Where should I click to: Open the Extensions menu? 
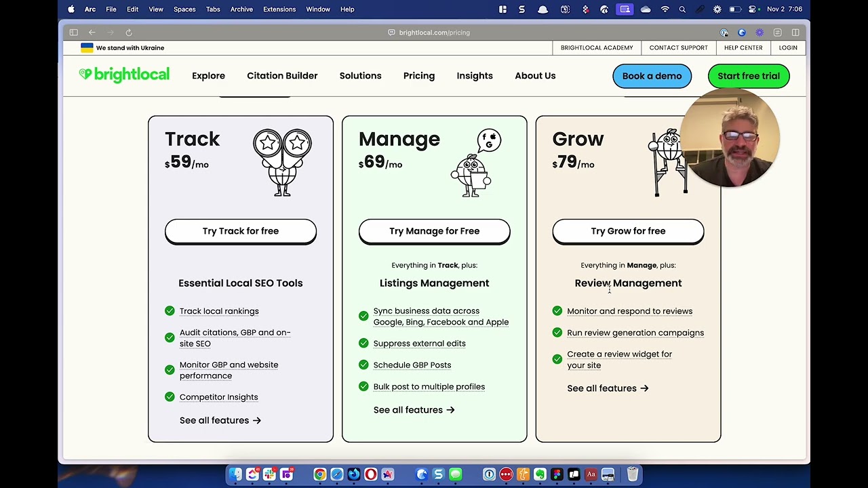279,9
